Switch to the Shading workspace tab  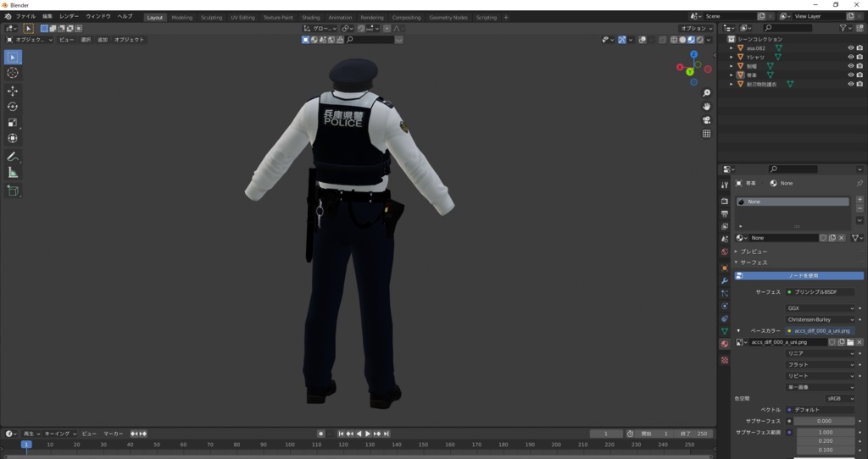(x=310, y=17)
